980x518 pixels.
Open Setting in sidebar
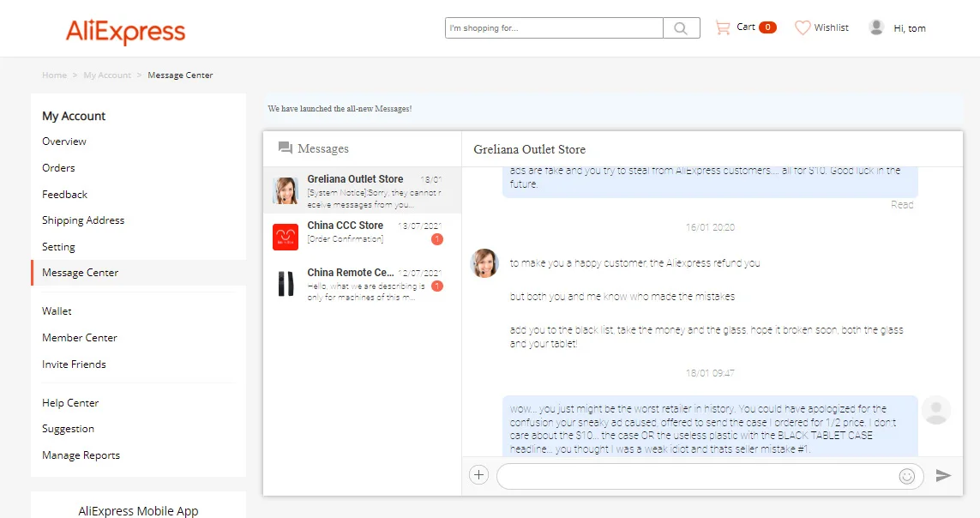pyautogui.click(x=58, y=247)
